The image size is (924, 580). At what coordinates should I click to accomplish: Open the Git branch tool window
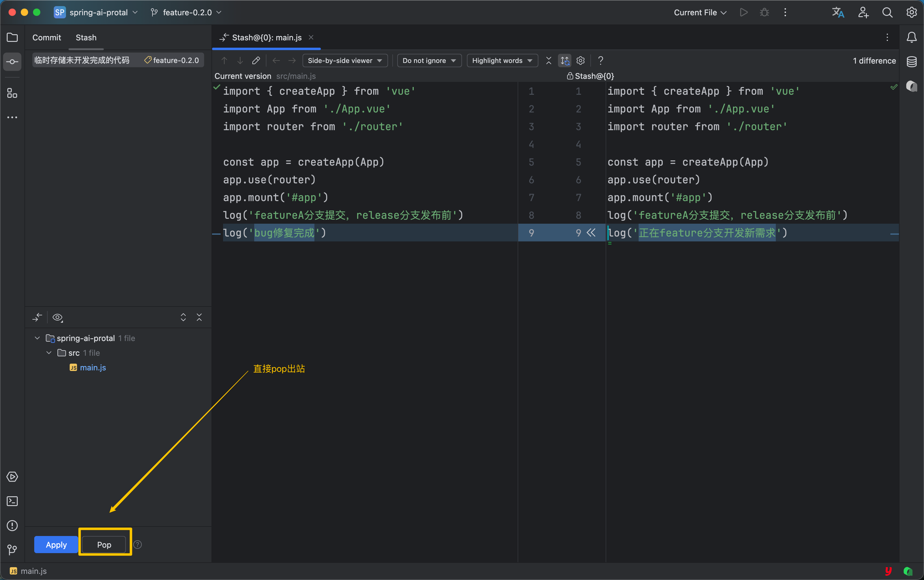(12, 549)
